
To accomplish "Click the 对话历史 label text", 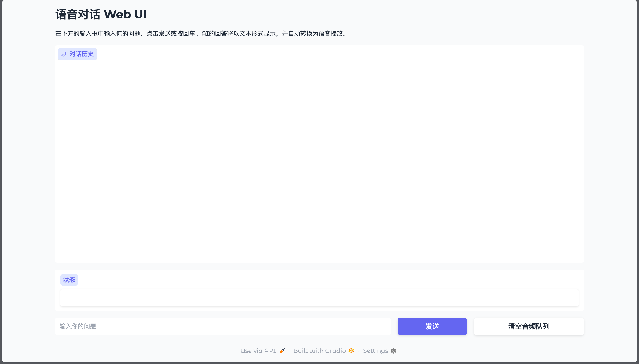I will (82, 54).
